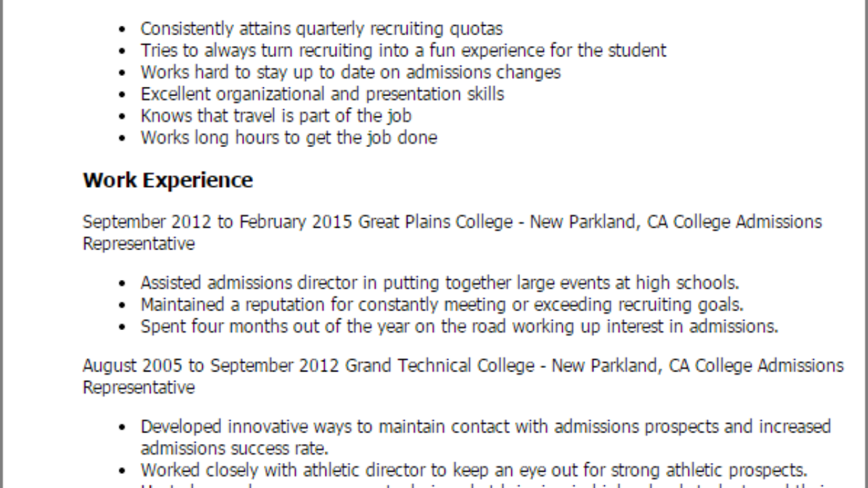868x488 pixels.
Task: Click 'Knows that travel is part of the job'
Action: coord(276,116)
